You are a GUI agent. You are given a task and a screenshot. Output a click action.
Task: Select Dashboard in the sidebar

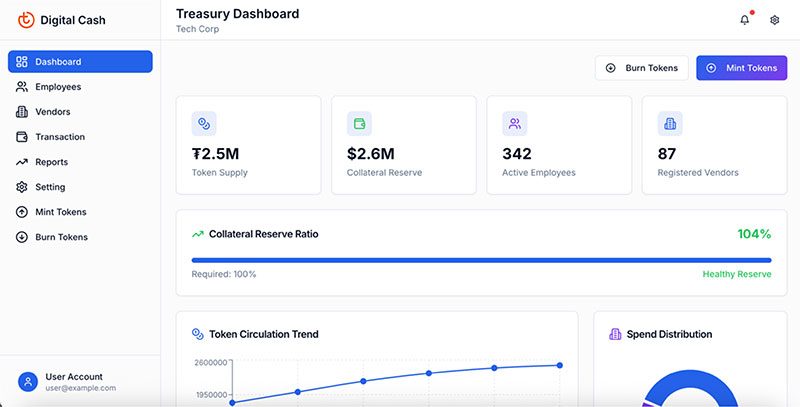coord(80,62)
